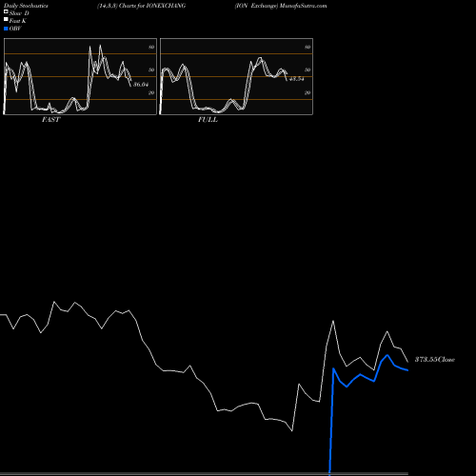This screenshot has height=476, width=476.
Task: Click the '373.55Close' price label
Action: tap(435, 360)
